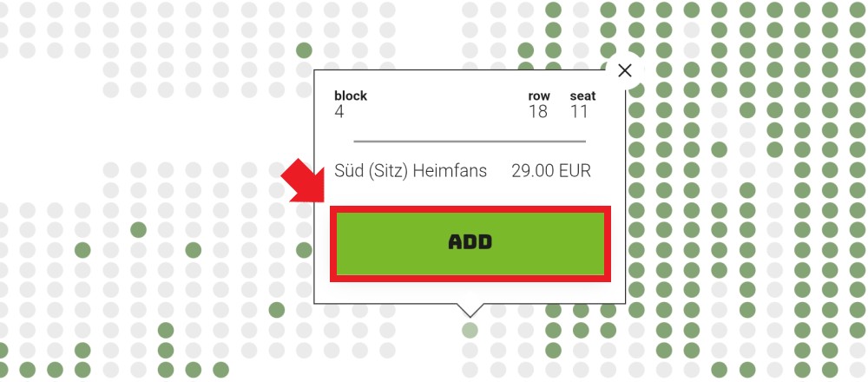The height and width of the screenshot is (382, 868).
Task: Pick the green seat touching the popup's left edge
Action: 304,250
